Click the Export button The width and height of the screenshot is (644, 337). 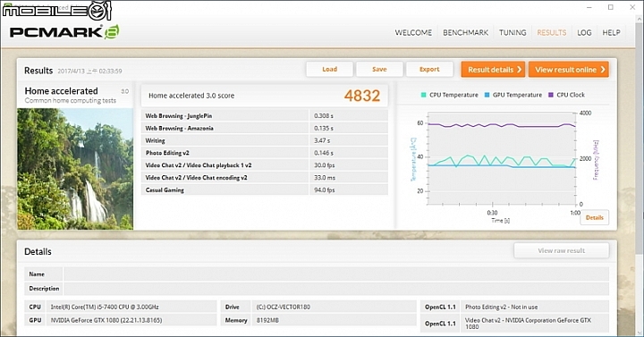point(429,70)
